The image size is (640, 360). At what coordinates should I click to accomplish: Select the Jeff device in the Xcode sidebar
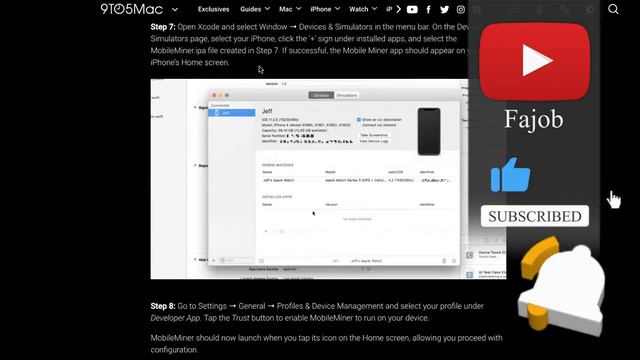tap(232, 113)
